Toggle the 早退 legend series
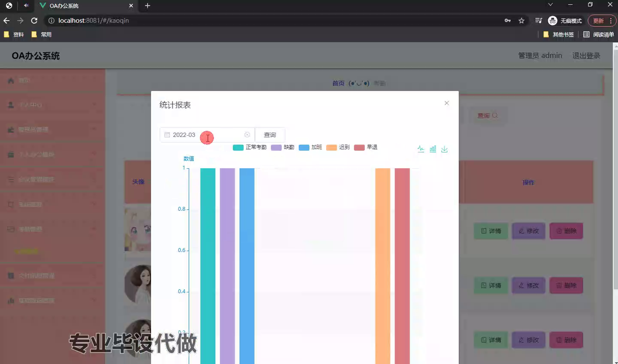618x364 pixels. (366, 147)
